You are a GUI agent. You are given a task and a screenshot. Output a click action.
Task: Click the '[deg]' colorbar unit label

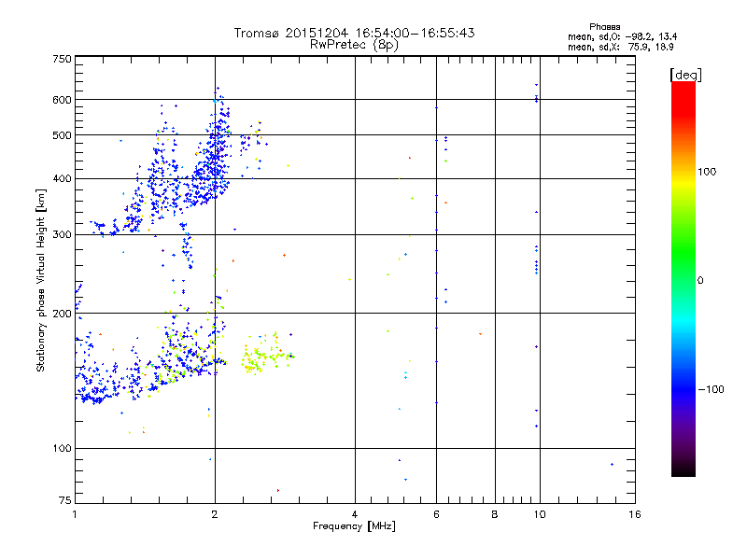pos(685,75)
